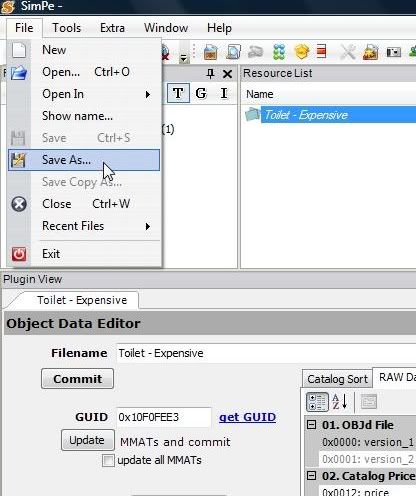Click the get GUID link

coord(247,417)
